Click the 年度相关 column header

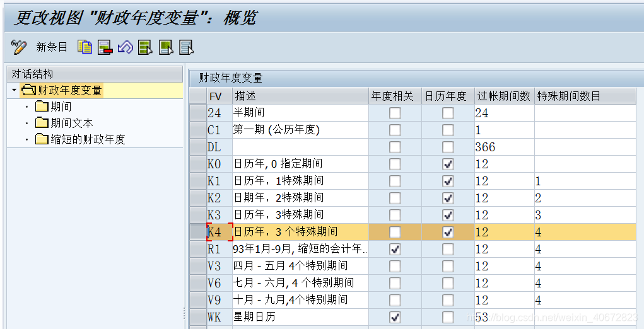[x=395, y=96]
